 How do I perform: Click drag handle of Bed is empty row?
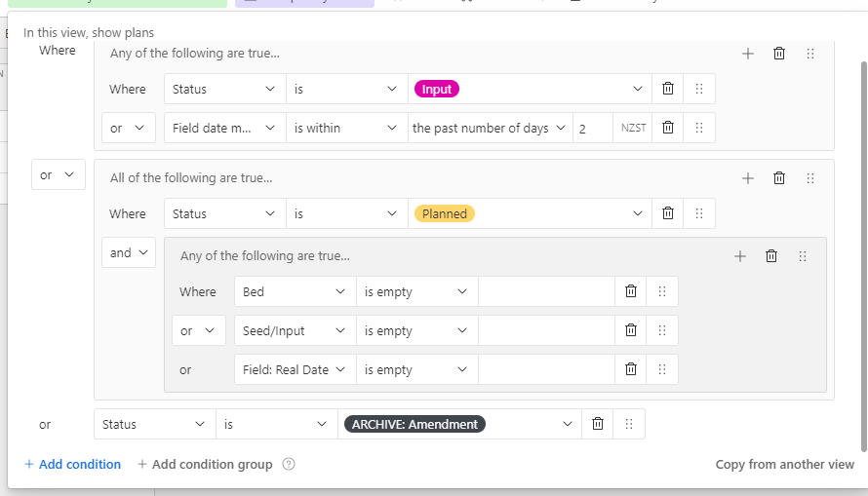click(x=662, y=291)
